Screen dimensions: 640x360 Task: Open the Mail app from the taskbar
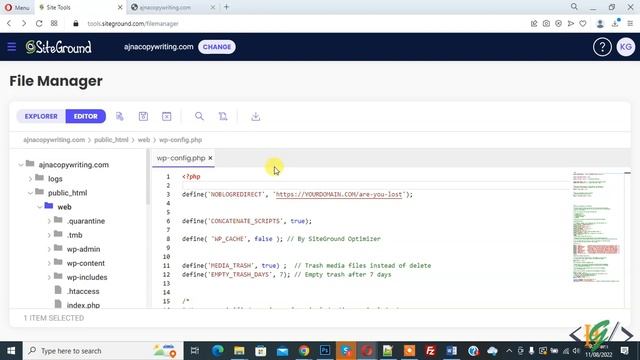tap(282, 351)
